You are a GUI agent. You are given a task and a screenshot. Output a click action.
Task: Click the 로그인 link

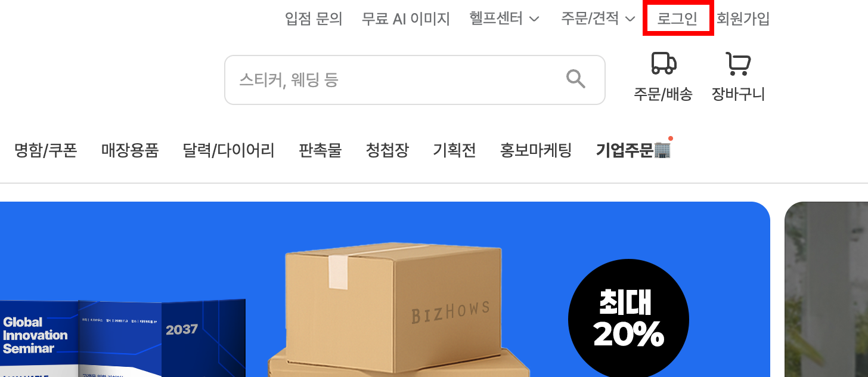(x=677, y=19)
